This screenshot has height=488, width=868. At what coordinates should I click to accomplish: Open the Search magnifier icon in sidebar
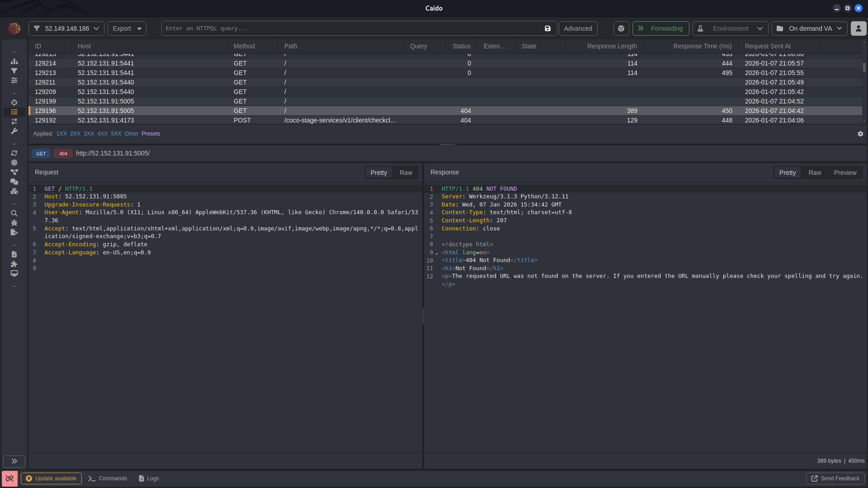tap(14, 213)
